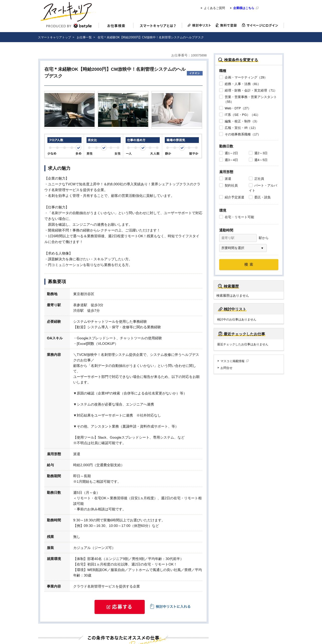The height and width of the screenshot is (644, 322).
Task: Go to スマートキャリアトップ breadcrumb
Action: click(54, 37)
